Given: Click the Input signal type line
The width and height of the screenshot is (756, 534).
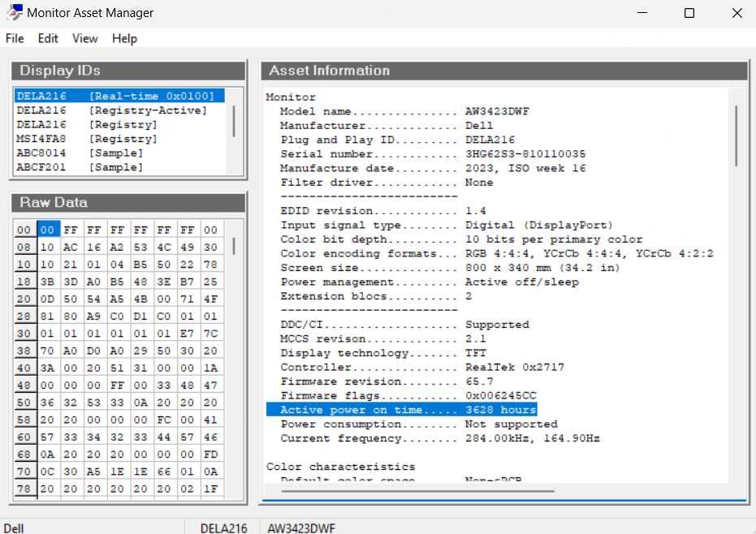Looking at the screenshot, I should coord(447,225).
